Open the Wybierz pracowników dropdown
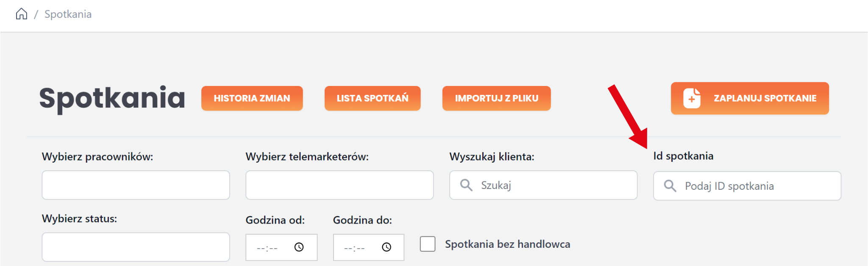The image size is (868, 266). pyautogui.click(x=136, y=185)
